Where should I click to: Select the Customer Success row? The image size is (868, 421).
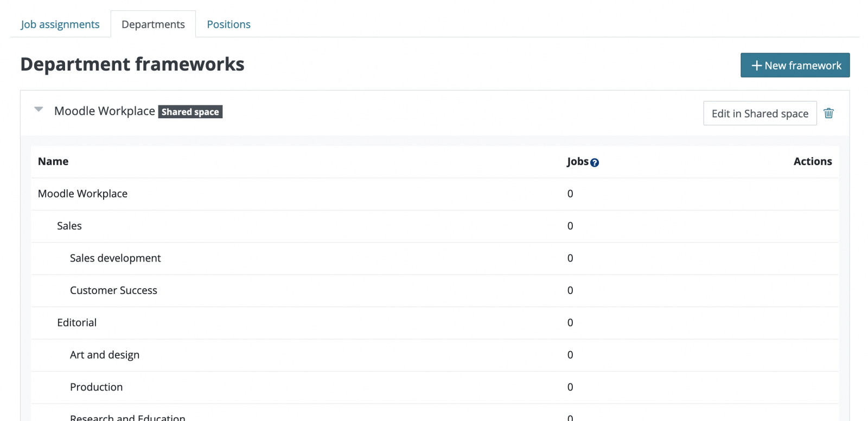[435, 290]
